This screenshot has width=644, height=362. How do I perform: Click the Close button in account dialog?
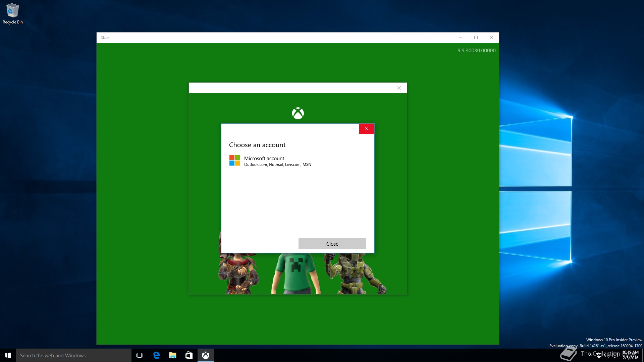(x=332, y=244)
